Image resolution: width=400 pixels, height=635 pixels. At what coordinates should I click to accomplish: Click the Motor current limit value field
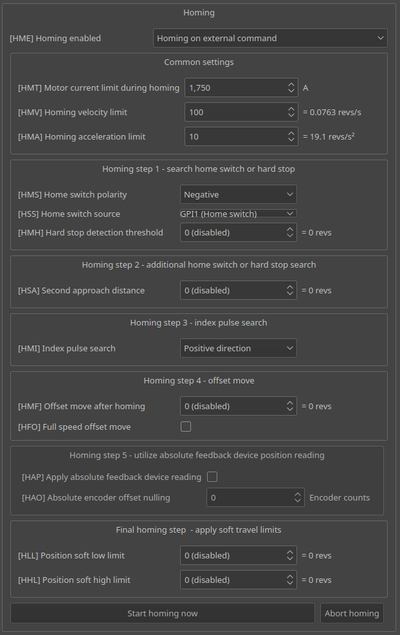click(x=236, y=87)
